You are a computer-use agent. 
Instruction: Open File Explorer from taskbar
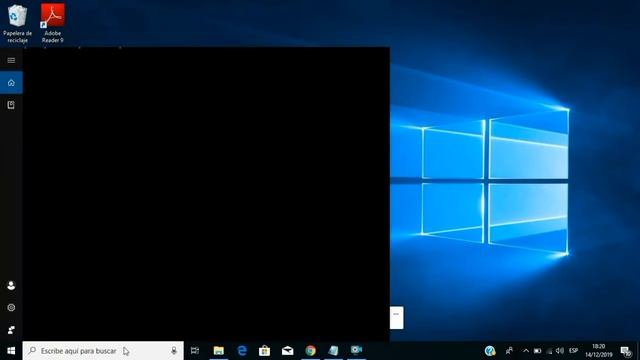pos(219,351)
